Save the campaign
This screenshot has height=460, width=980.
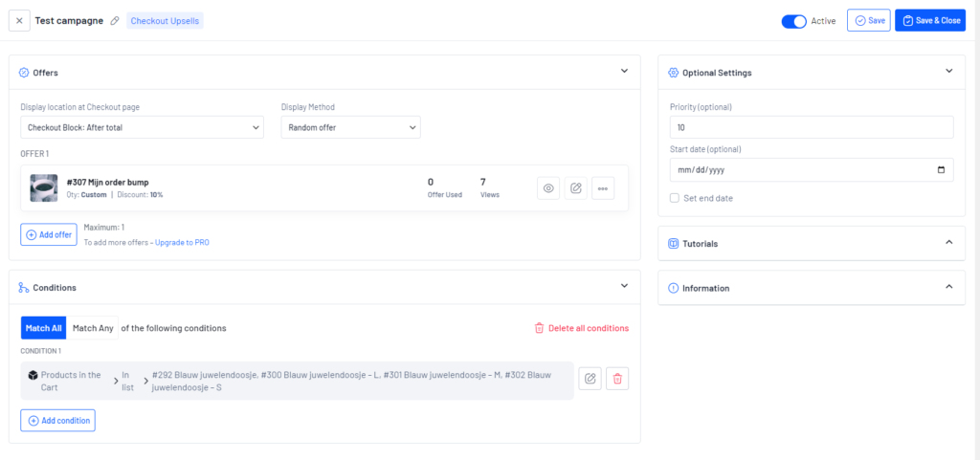pos(869,21)
